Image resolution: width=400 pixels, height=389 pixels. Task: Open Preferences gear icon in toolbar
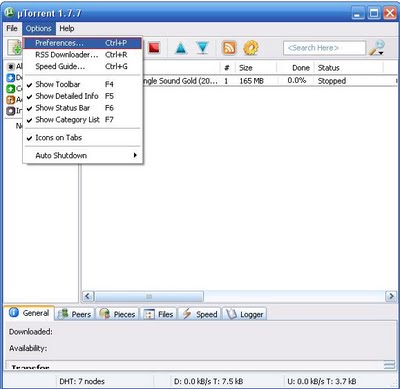pyautogui.click(x=251, y=48)
